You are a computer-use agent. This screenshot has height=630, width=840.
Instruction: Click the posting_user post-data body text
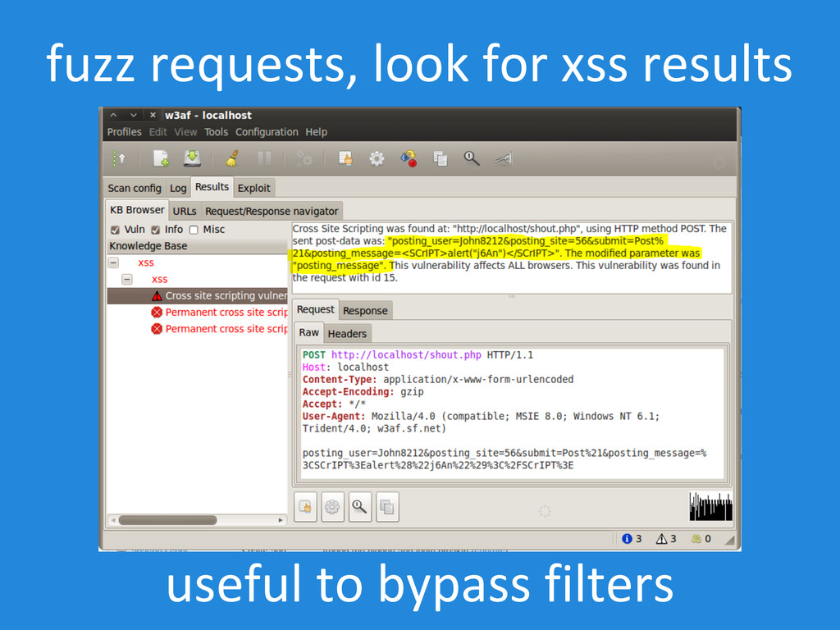coord(504,459)
